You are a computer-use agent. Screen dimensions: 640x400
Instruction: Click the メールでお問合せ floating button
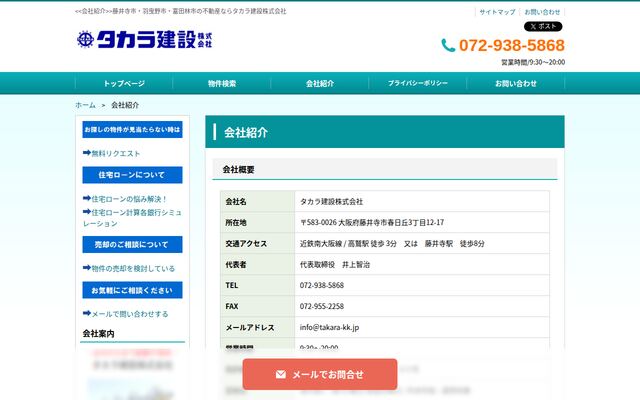coord(320,374)
